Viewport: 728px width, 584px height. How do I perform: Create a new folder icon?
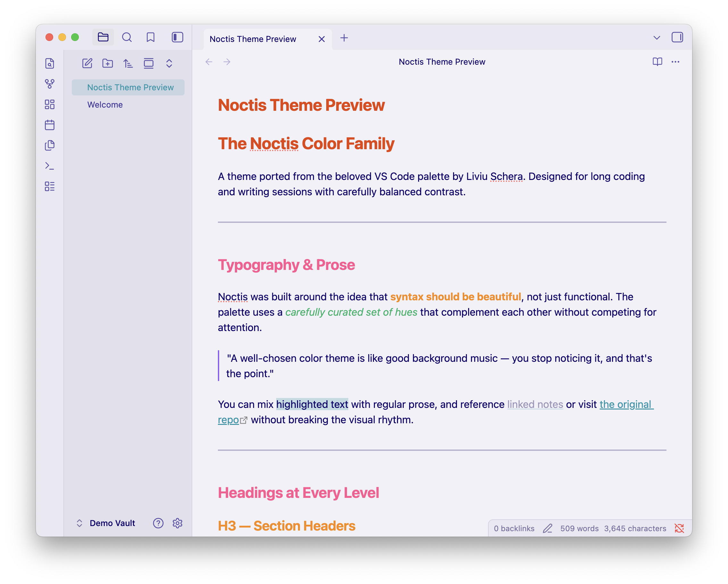pos(108,63)
